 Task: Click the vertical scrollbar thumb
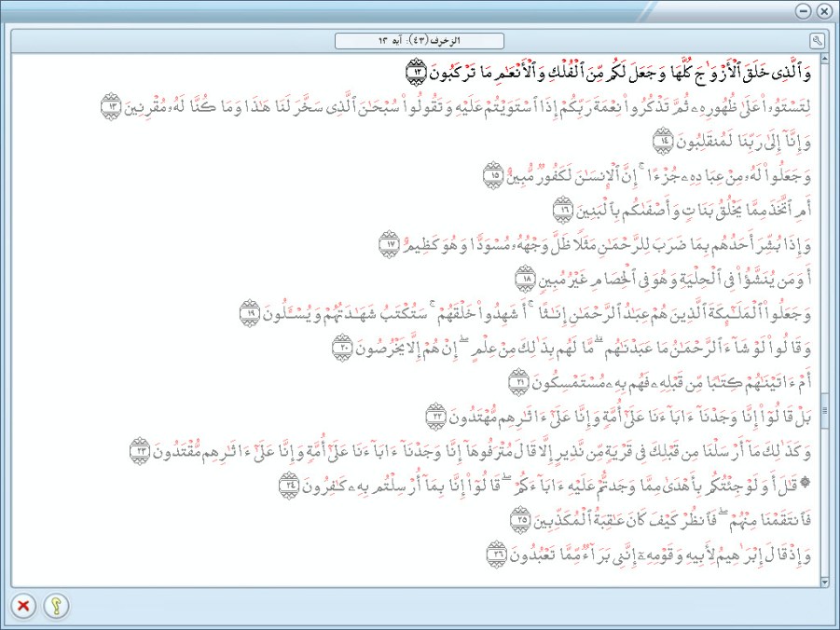tap(824, 411)
